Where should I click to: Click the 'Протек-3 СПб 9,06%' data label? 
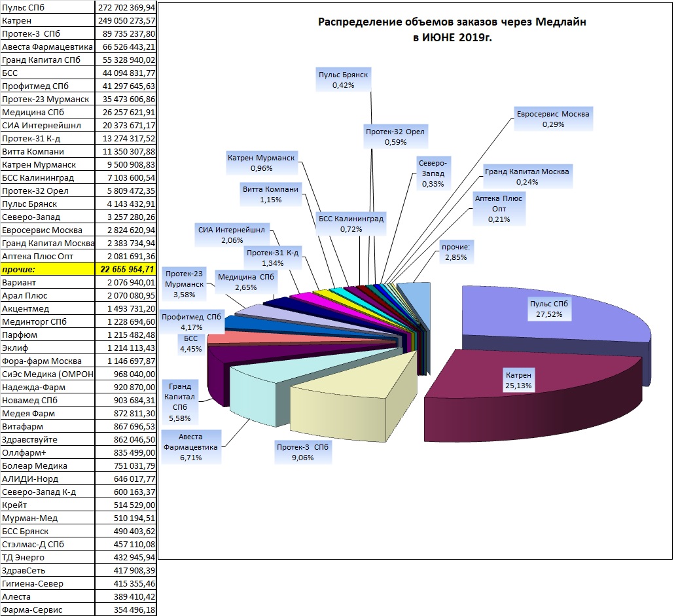pos(302,452)
